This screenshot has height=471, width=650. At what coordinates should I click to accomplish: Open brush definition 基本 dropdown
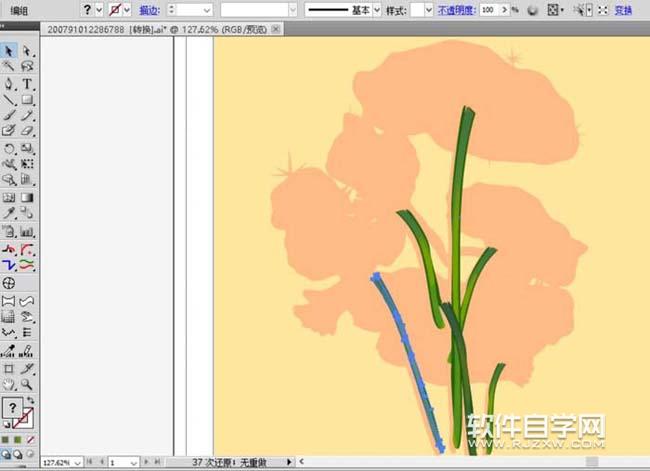point(377,10)
